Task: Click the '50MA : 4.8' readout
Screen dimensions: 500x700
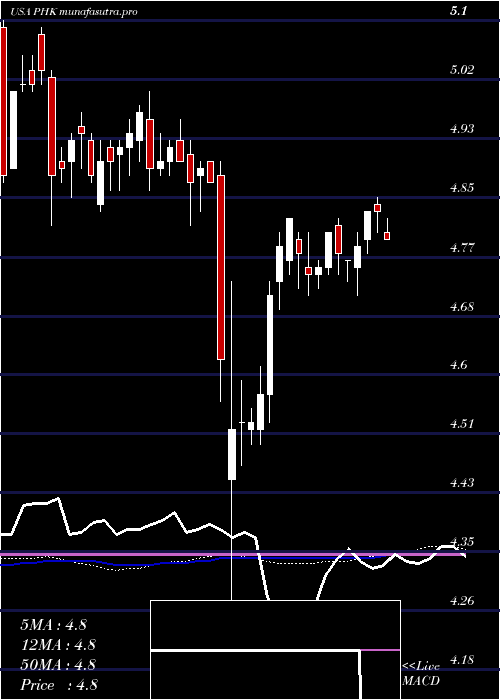Action: coord(58,665)
